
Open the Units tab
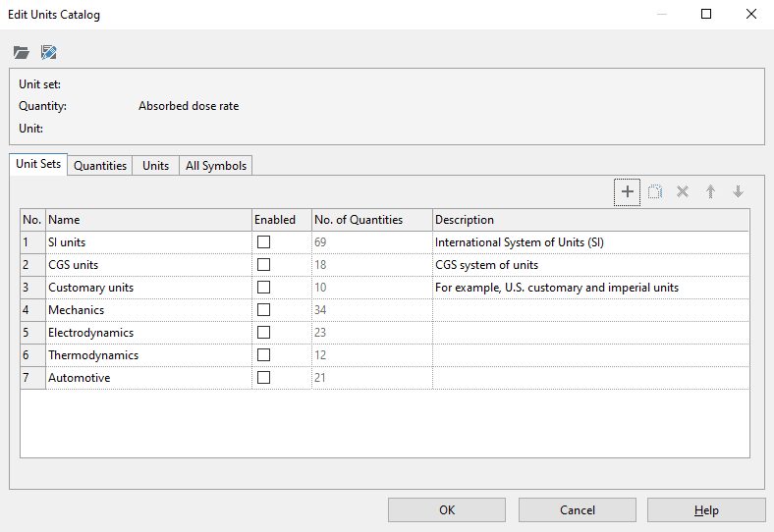coord(155,166)
